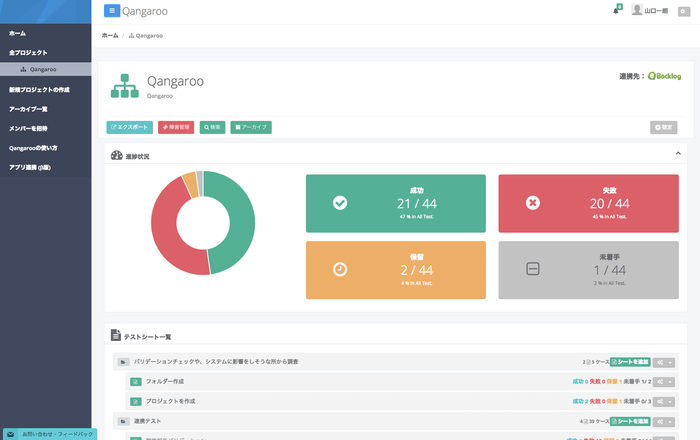This screenshot has width=700, height=440.
Task: Click the フォルダー作成 sheet icon
Action: coord(136,381)
